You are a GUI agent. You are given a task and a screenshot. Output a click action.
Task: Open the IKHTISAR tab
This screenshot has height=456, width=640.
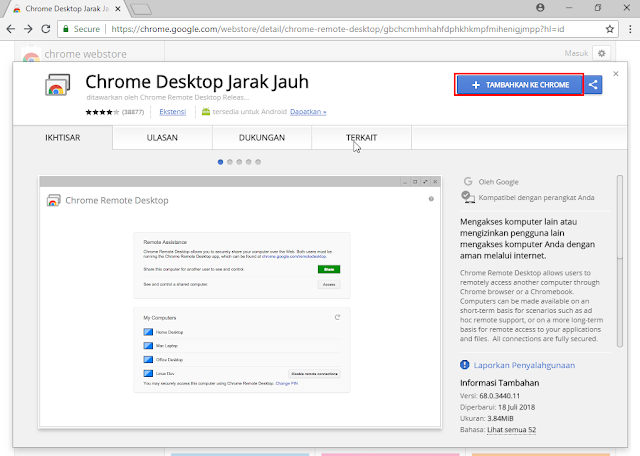coord(62,138)
